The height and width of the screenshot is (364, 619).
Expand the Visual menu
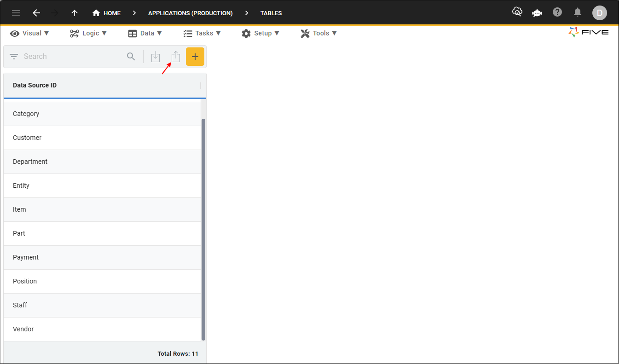(30, 33)
